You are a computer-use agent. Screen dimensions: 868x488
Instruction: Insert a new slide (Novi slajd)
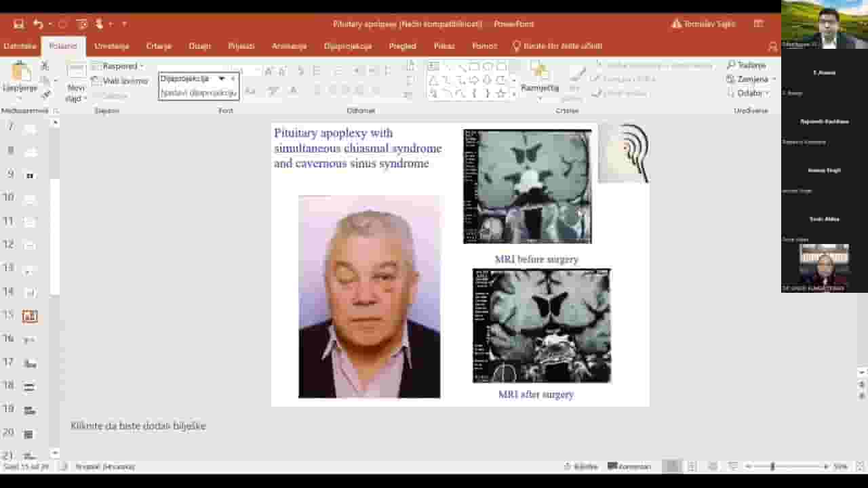coord(76,82)
